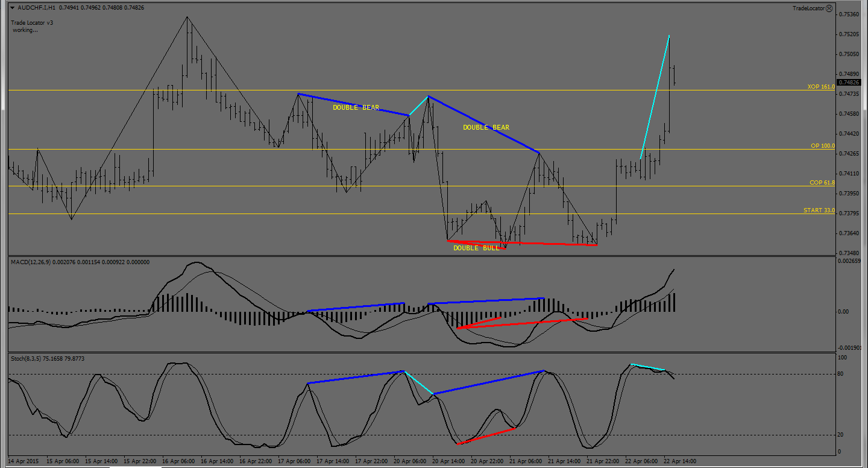Click the Stochastic 80 level scale mark

(841, 374)
